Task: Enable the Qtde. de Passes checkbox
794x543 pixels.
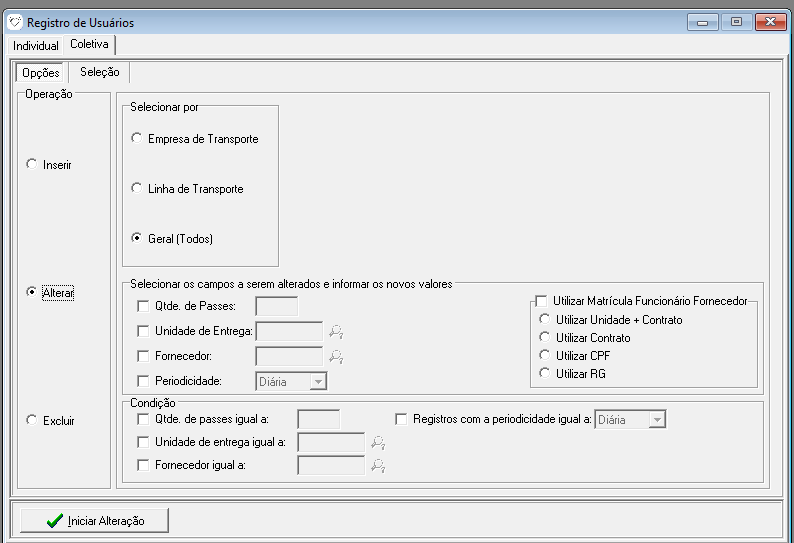Action: 142,307
